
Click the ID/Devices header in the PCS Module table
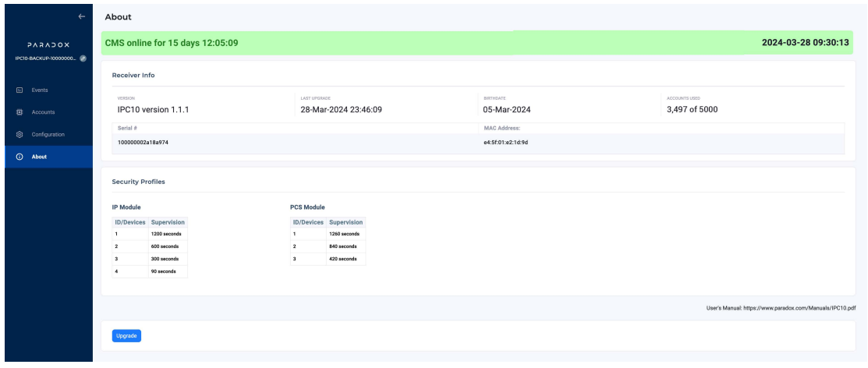coord(306,222)
